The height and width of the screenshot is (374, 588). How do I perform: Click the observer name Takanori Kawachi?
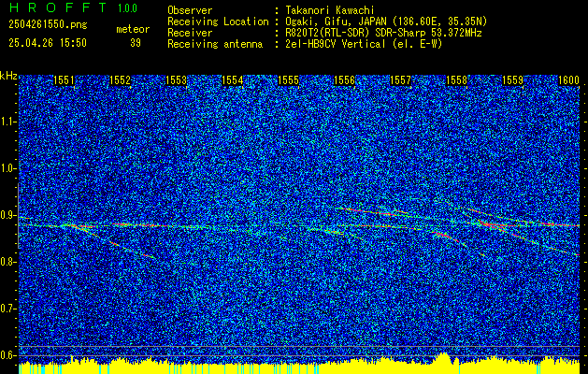[330, 10]
